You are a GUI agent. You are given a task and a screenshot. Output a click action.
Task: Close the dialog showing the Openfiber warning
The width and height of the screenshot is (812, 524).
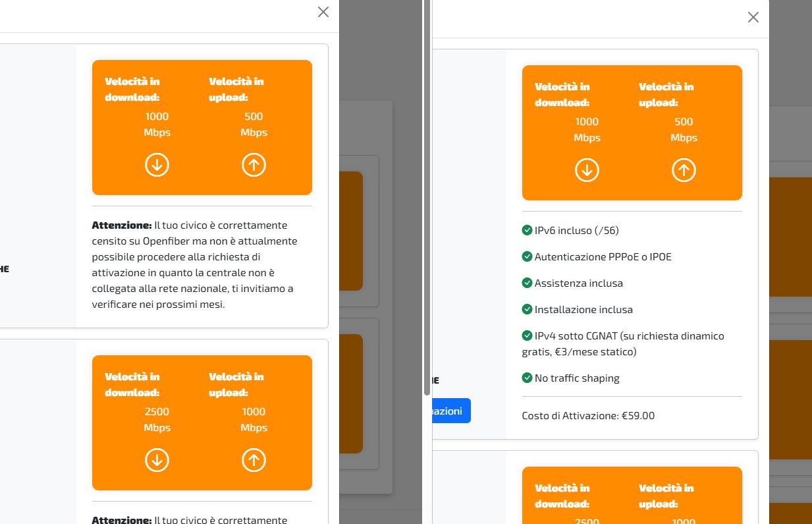323,12
